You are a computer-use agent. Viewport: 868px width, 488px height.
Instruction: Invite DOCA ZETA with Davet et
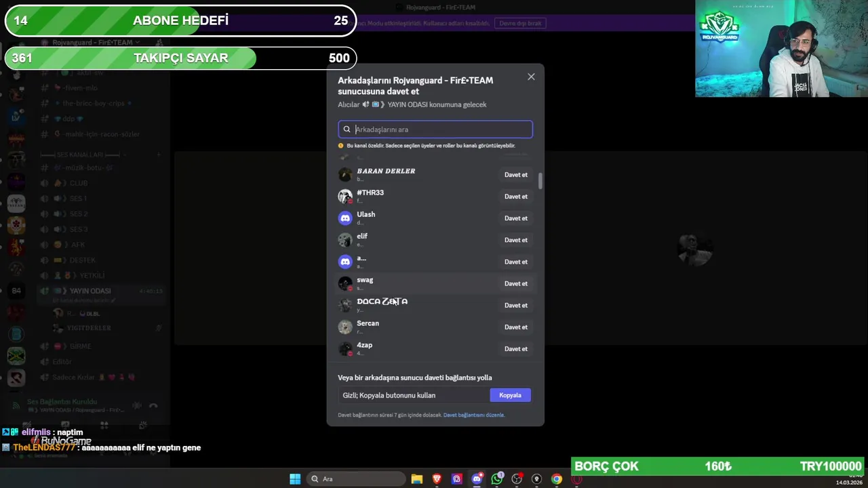click(x=515, y=305)
